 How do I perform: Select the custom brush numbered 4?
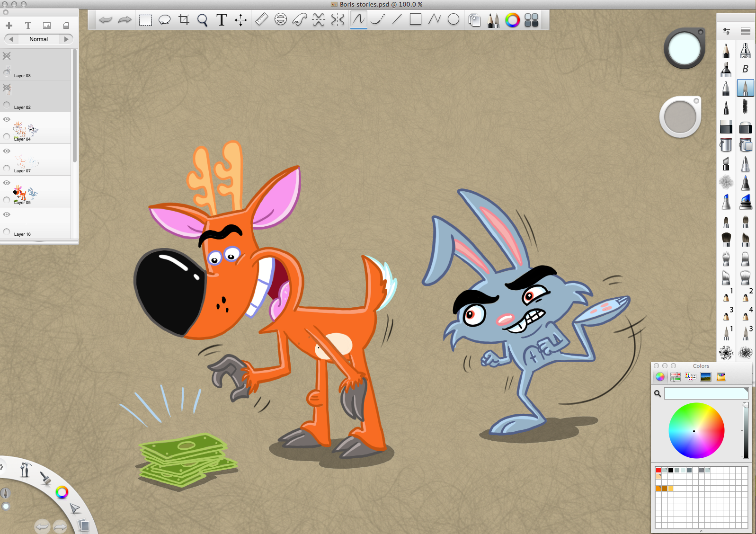(x=746, y=314)
